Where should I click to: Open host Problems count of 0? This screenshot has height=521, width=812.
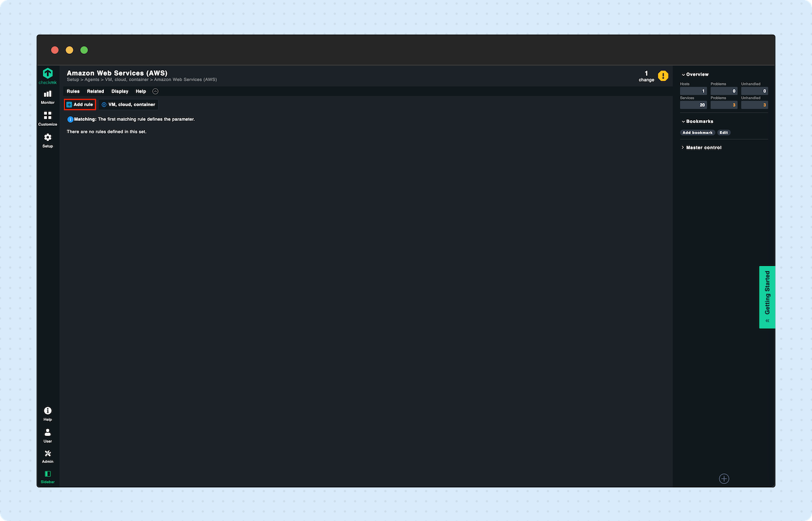pyautogui.click(x=724, y=91)
